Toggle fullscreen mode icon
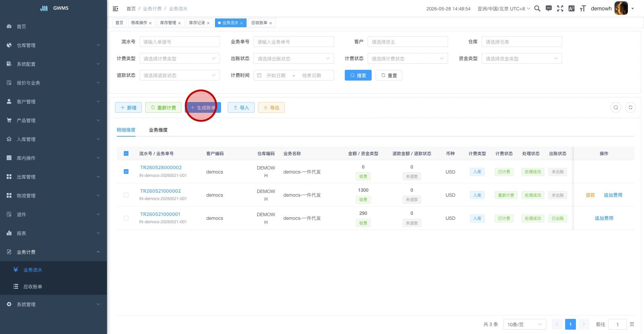Screen dimensions: 644x334 [x=560, y=8]
